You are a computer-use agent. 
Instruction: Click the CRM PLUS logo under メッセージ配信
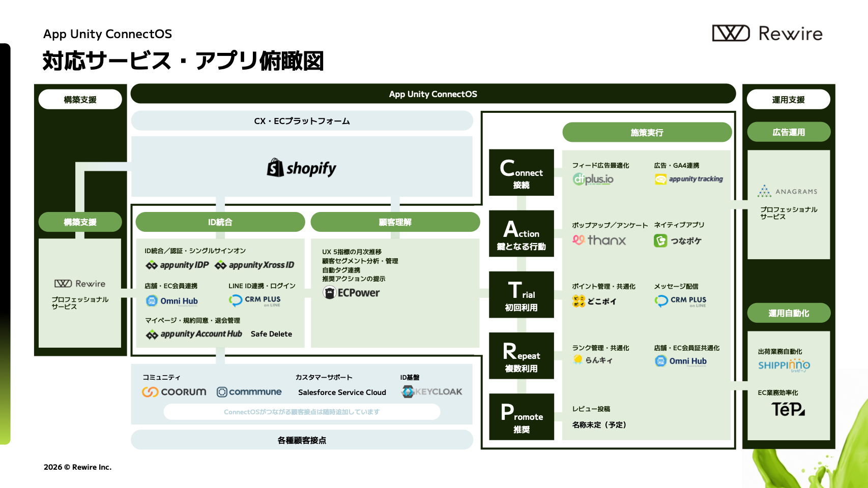coord(680,301)
